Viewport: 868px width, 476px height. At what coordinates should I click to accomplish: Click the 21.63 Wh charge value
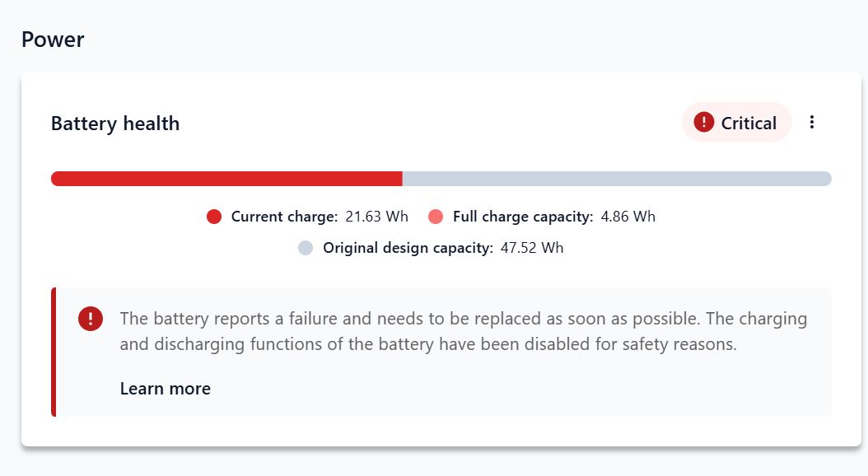[376, 217]
